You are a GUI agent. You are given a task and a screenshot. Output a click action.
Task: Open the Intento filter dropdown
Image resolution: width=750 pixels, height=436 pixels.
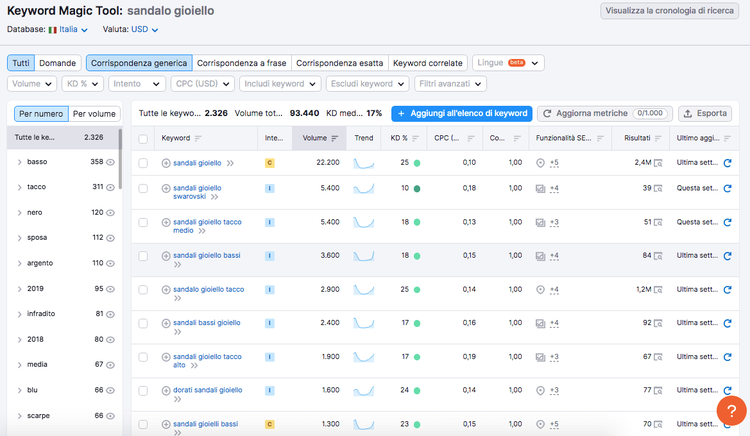(x=137, y=84)
